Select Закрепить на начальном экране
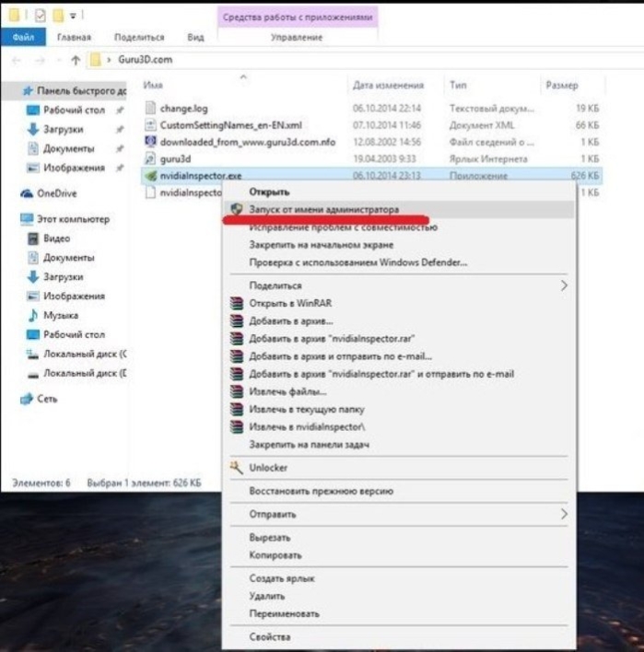 coord(400,245)
